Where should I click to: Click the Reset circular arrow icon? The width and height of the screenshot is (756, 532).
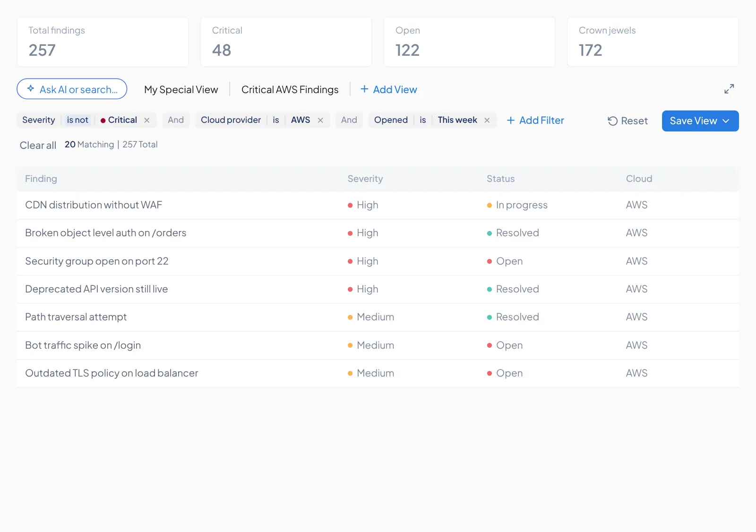[612, 121]
